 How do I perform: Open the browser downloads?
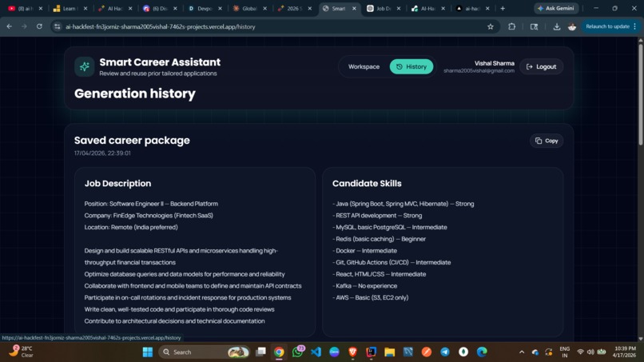click(557, 26)
